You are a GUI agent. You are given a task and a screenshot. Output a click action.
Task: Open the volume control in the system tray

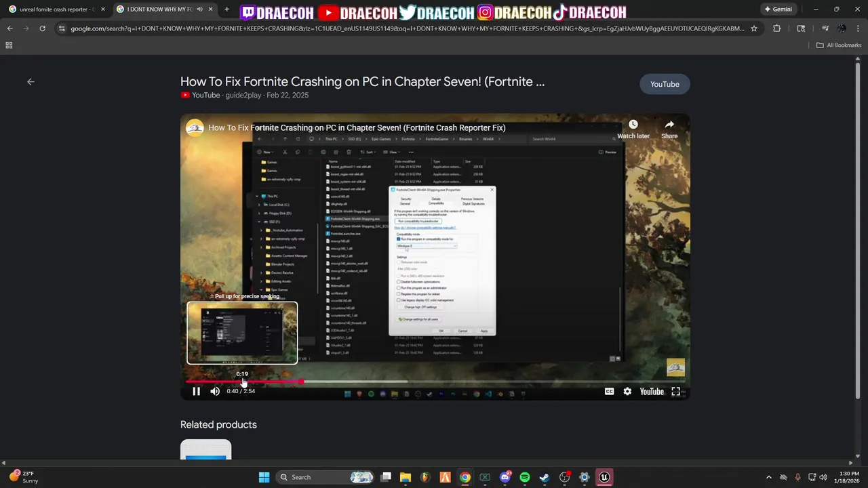click(823, 477)
